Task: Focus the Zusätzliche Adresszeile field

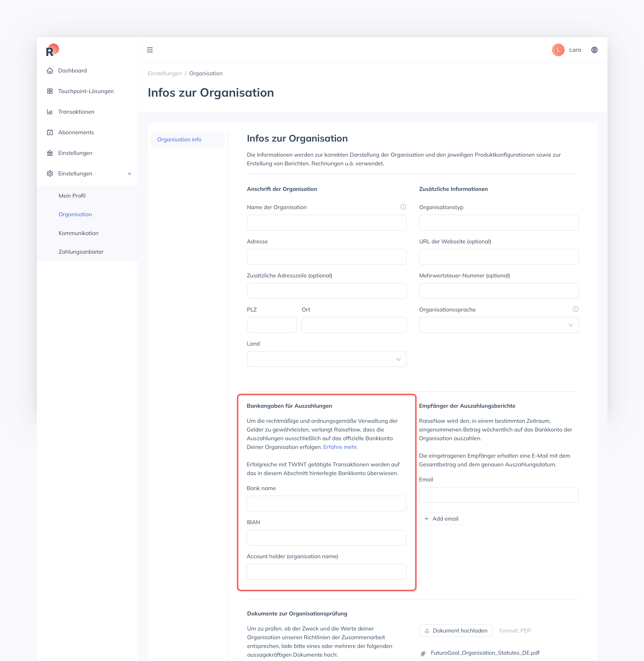Action: pyautogui.click(x=326, y=291)
